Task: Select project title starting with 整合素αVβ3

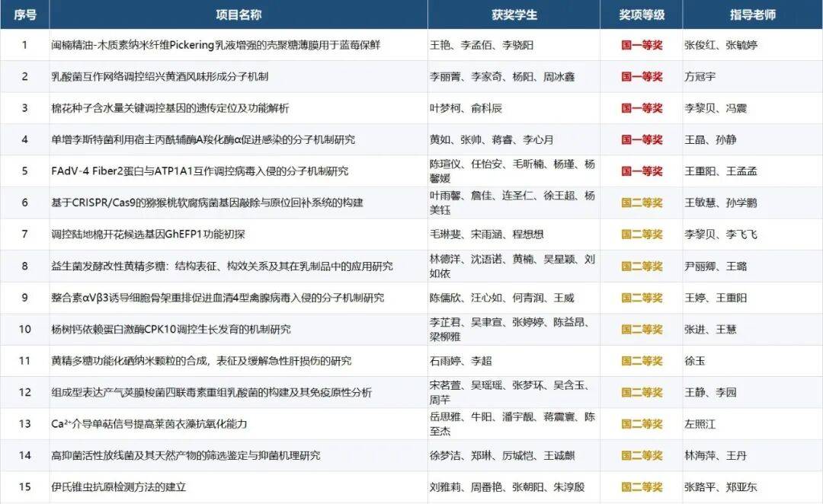Action: click(218, 298)
